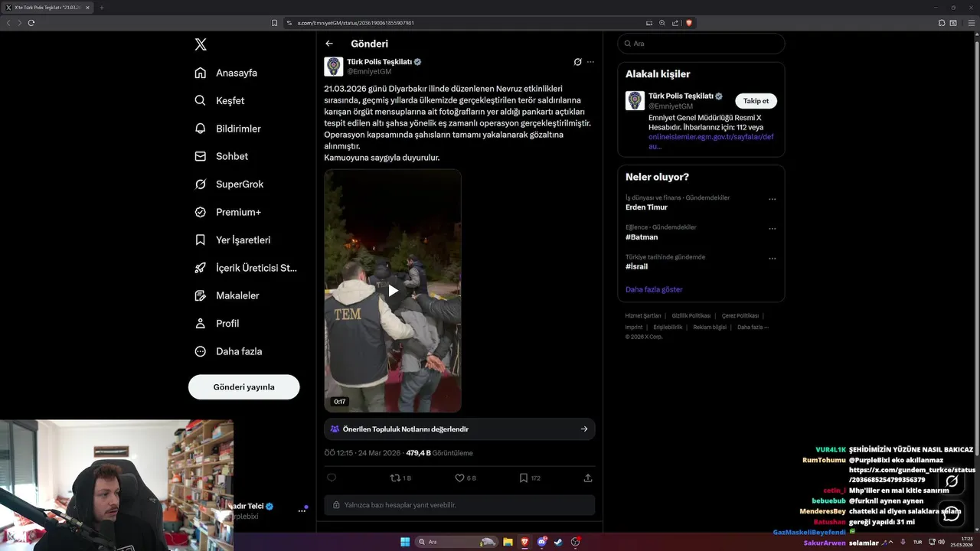Click the messages floating button
The width and height of the screenshot is (980, 551).
click(x=952, y=514)
